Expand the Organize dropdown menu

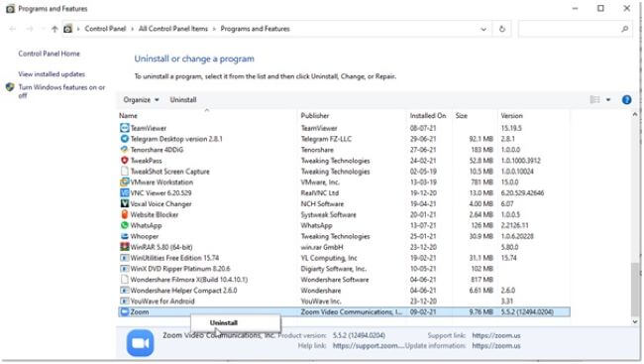pos(141,100)
